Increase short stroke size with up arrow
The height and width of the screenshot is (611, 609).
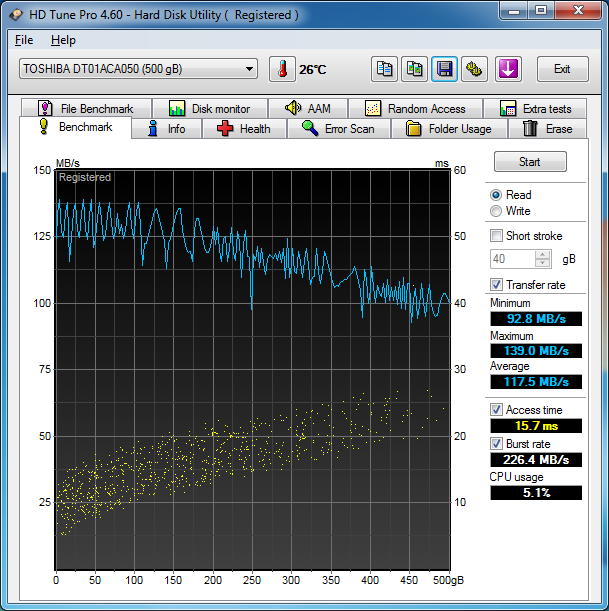point(543,255)
